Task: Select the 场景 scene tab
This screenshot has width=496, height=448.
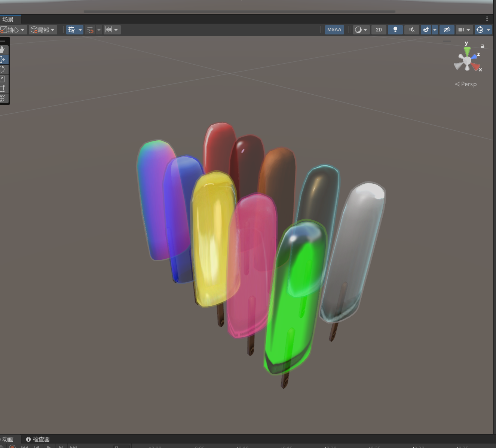Action: coord(8,19)
